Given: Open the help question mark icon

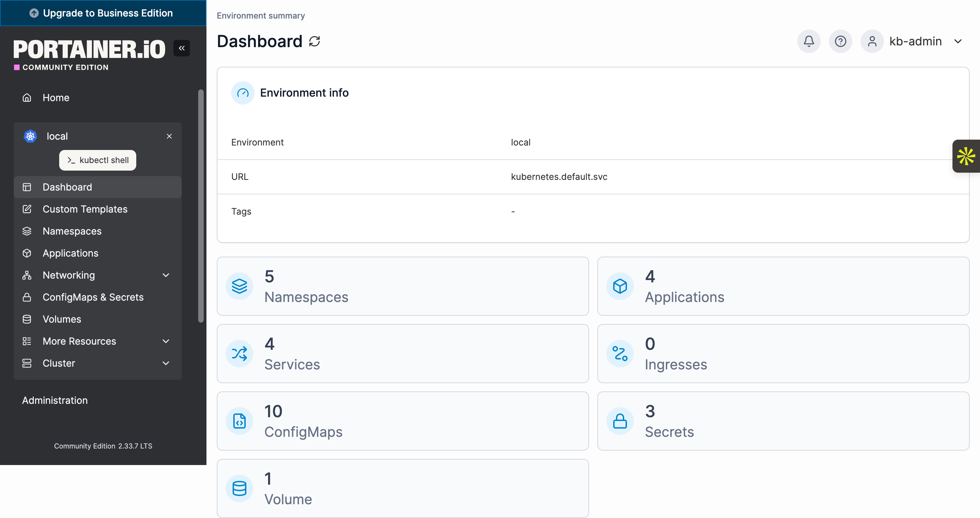Looking at the screenshot, I should (840, 41).
